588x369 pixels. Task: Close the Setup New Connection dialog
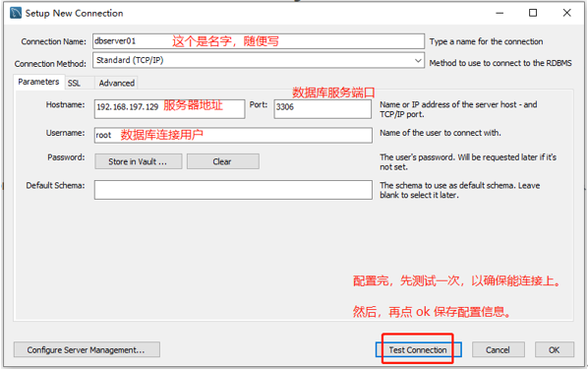(x=566, y=13)
